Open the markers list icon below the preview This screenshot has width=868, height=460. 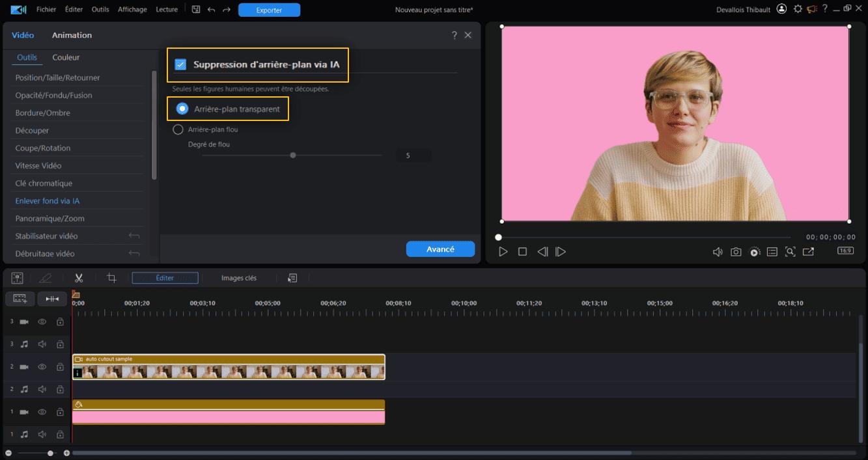[773, 251]
